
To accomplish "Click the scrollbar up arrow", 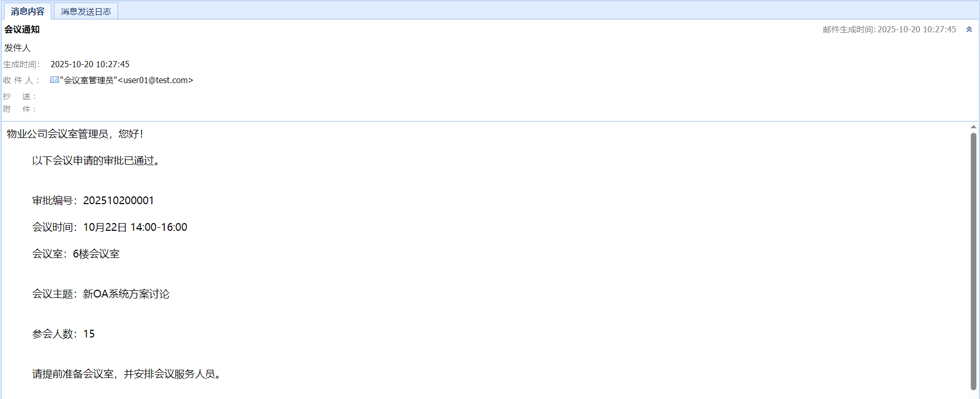I will [x=973, y=127].
